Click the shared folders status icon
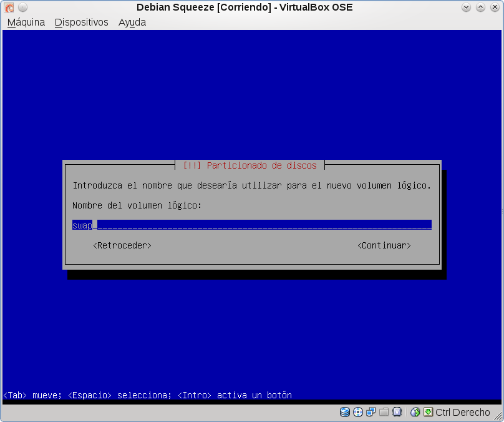This screenshot has height=422, width=504. [384, 412]
